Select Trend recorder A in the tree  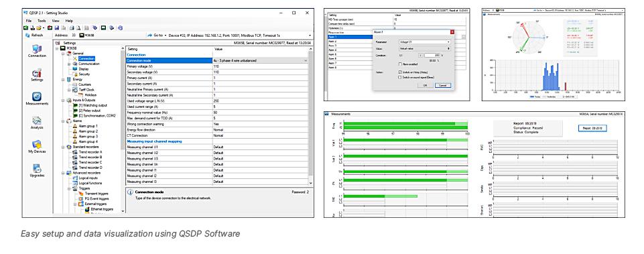pyautogui.click(x=86, y=152)
